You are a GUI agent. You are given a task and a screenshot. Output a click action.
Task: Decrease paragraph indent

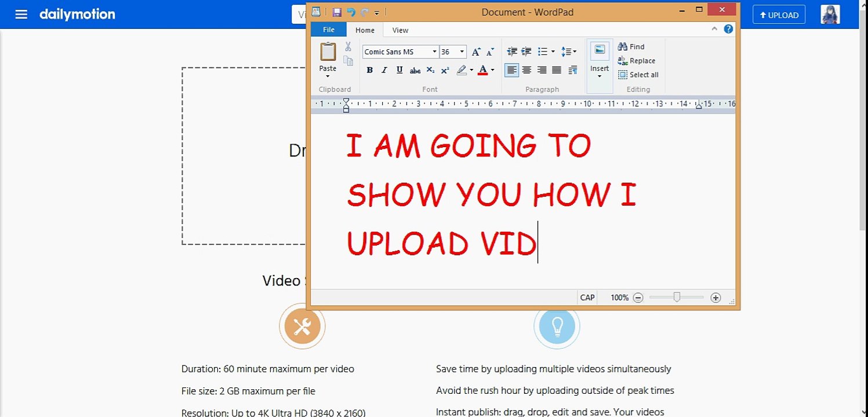pyautogui.click(x=512, y=52)
